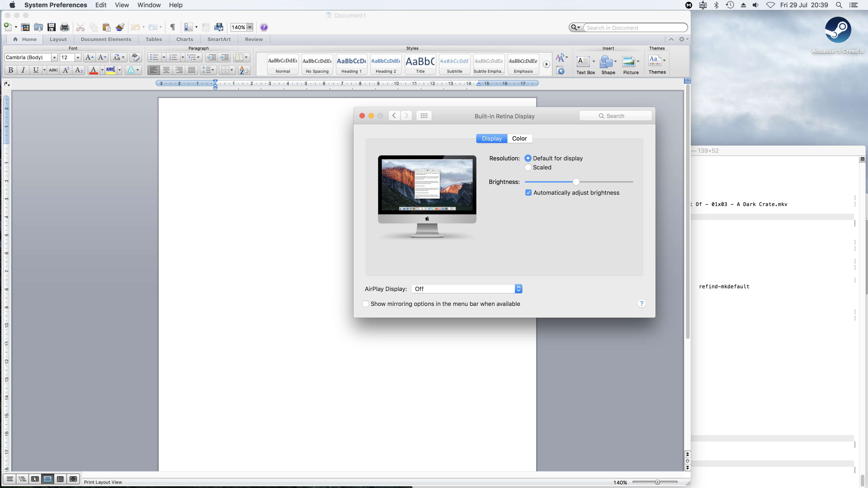Click the Save floppy disk icon

tap(51, 27)
